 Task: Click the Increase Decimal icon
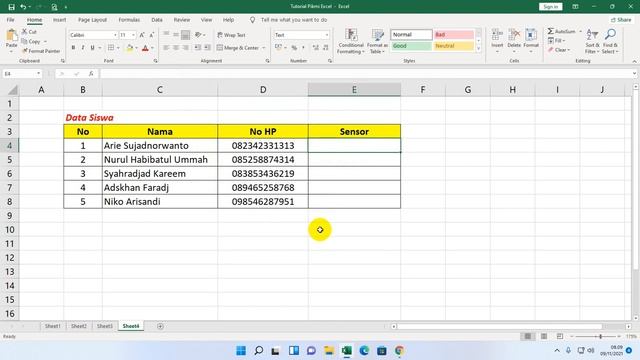[316, 48]
